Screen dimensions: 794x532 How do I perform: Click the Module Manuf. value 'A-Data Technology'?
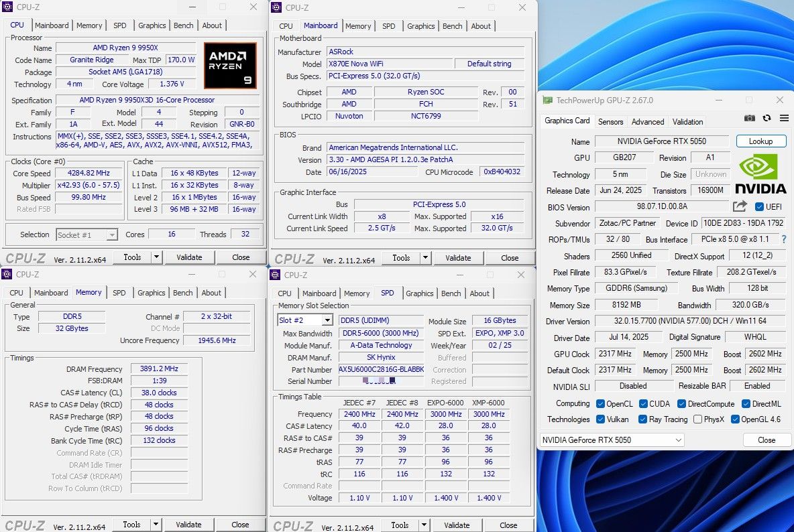[x=382, y=345]
